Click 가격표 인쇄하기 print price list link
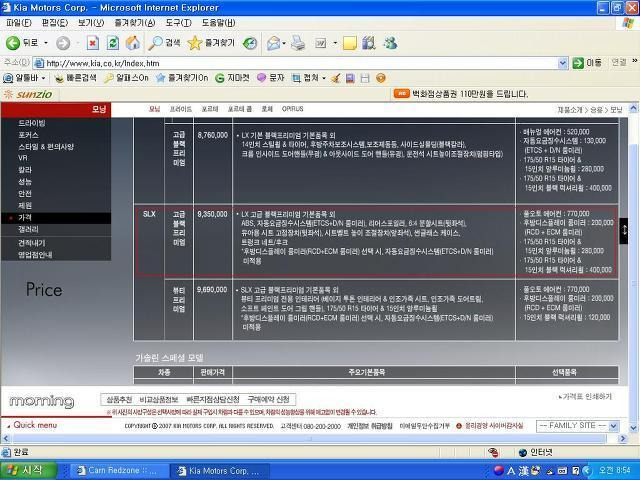The image size is (640, 480). tap(584, 397)
